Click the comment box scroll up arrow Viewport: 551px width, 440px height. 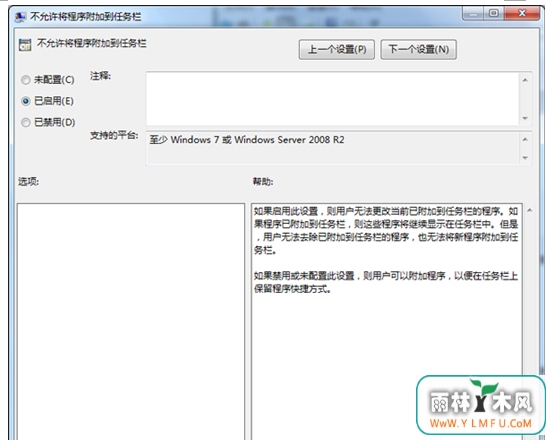[525, 80]
